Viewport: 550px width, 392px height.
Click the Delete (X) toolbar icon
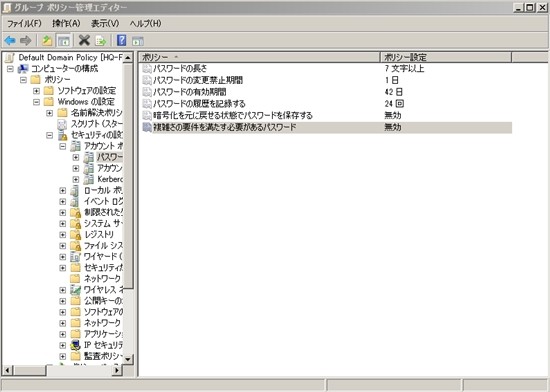84,41
